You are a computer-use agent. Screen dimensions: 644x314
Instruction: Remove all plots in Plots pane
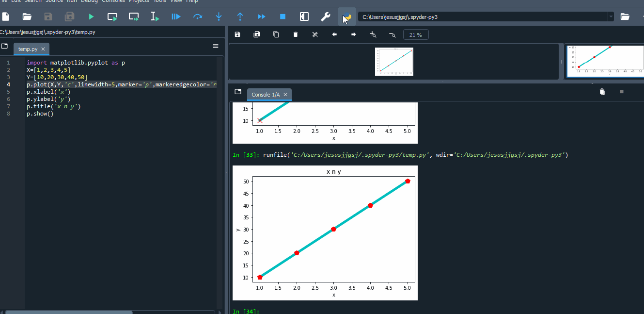tap(315, 34)
